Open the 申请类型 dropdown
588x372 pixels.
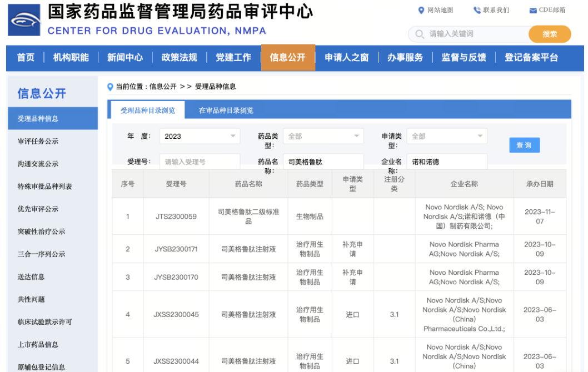(447, 136)
